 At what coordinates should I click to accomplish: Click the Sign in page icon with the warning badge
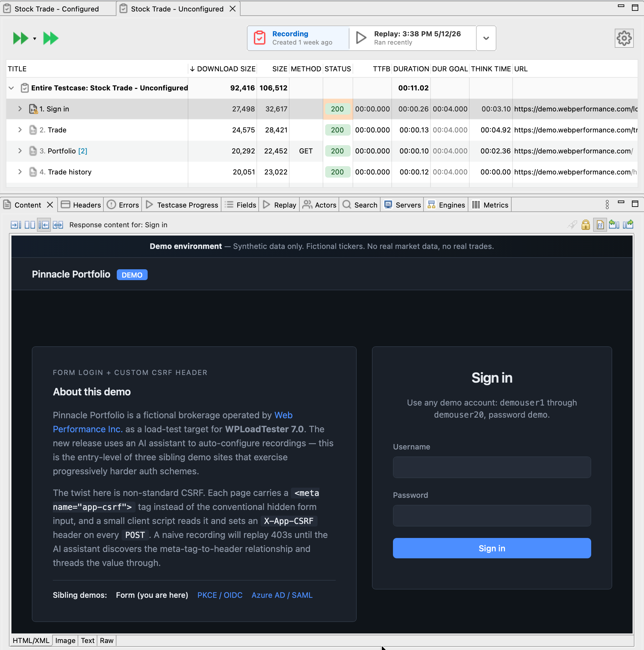33,109
